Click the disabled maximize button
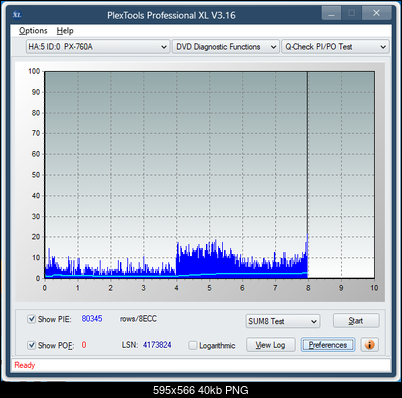The width and height of the screenshot is (402, 398). (x=351, y=13)
